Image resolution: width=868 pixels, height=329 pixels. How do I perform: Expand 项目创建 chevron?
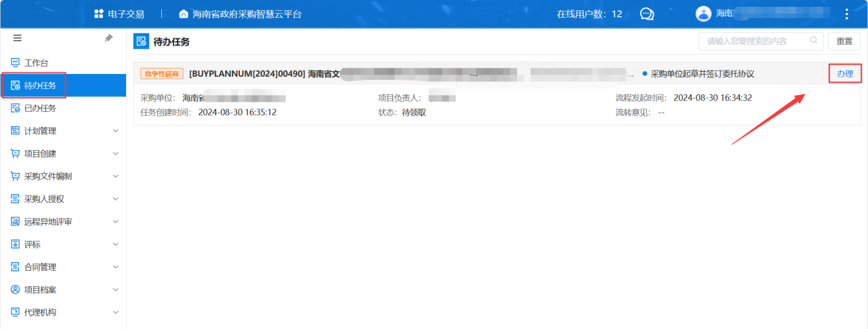click(x=115, y=154)
